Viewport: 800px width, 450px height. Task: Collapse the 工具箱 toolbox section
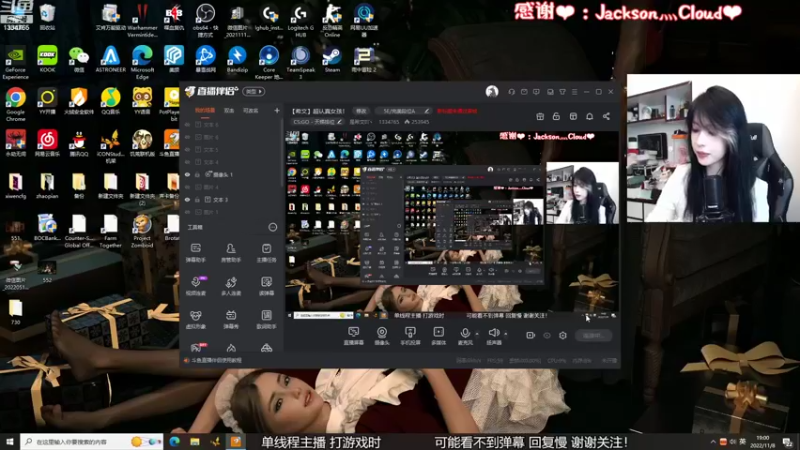pos(273,227)
